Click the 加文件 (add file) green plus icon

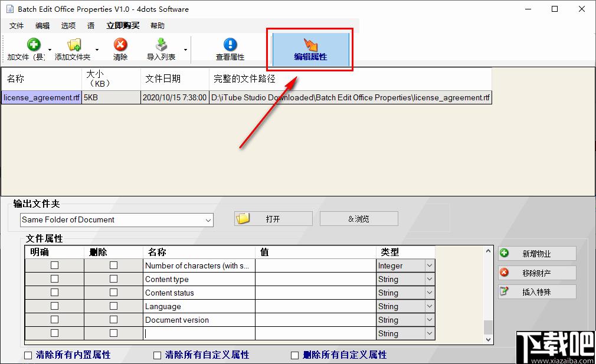[34, 44]
